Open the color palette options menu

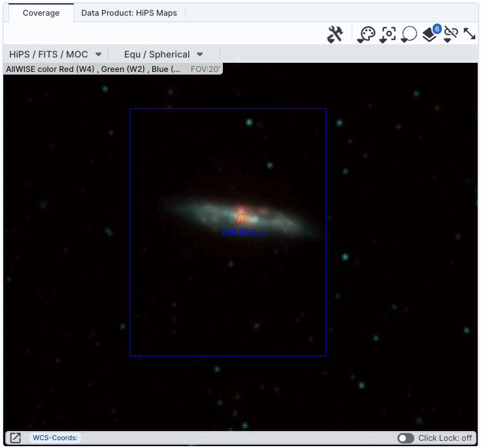[367, 35]
